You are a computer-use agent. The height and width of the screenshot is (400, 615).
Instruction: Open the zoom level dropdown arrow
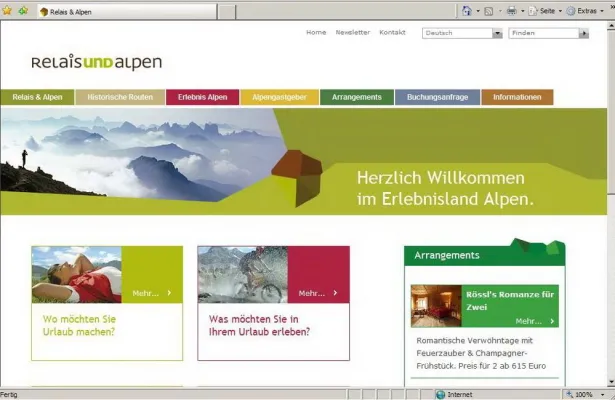coord(602,395)
